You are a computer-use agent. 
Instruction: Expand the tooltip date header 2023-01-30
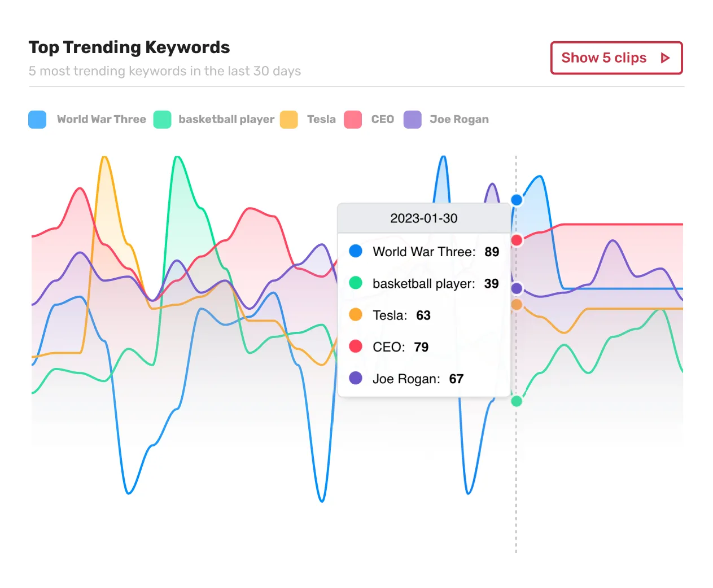coord(424,218)
